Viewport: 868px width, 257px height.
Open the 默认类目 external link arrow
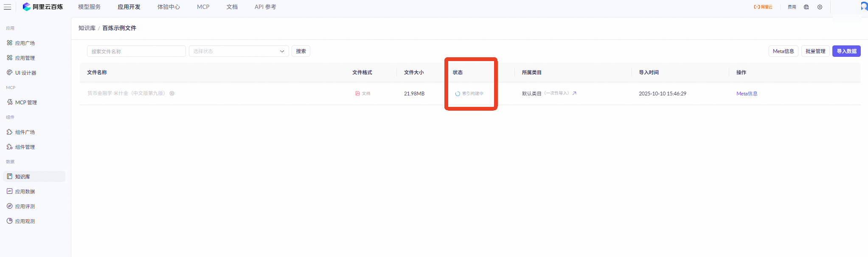click(x=574, y=93)
